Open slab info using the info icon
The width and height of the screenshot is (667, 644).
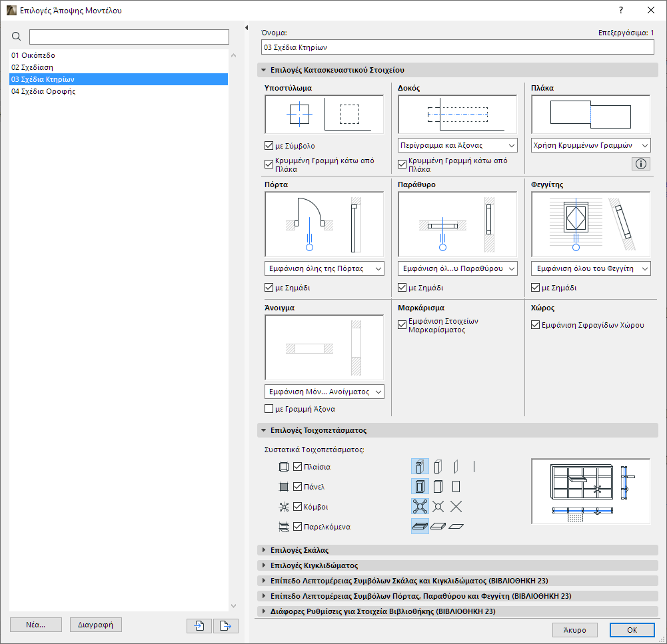(x=640, y=163)
